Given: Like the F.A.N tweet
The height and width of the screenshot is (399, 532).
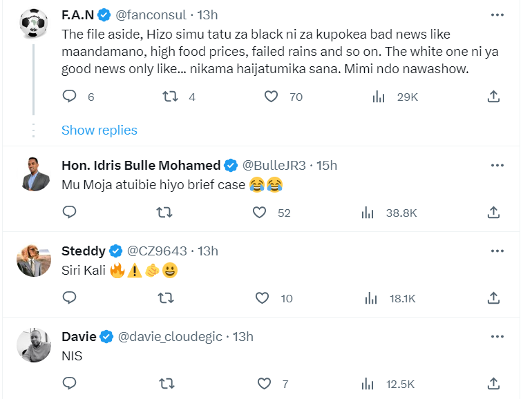Looking at the screenshot, I should [x=272, y=97].
